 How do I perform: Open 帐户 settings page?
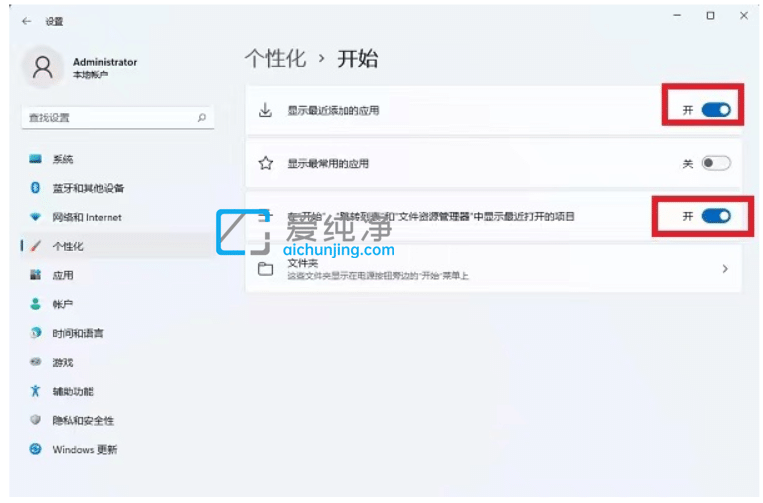click(117, 304)
